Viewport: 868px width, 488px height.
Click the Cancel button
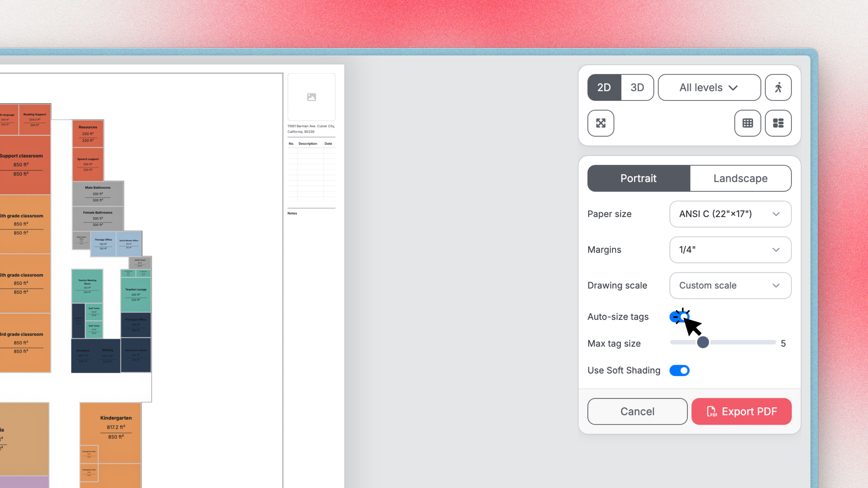(637, 412)
